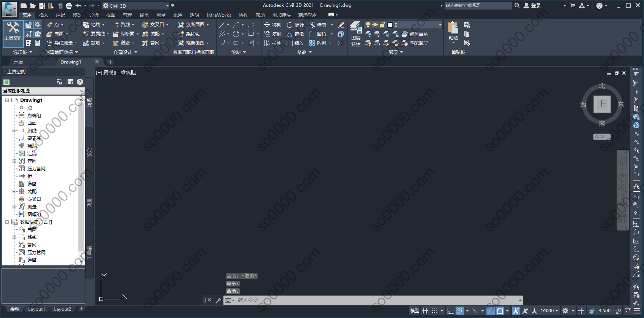Click the undo arrow in quick access toolbar
Image resolution: width=644 pixels, height=318 pixels.
pos(78,6)
